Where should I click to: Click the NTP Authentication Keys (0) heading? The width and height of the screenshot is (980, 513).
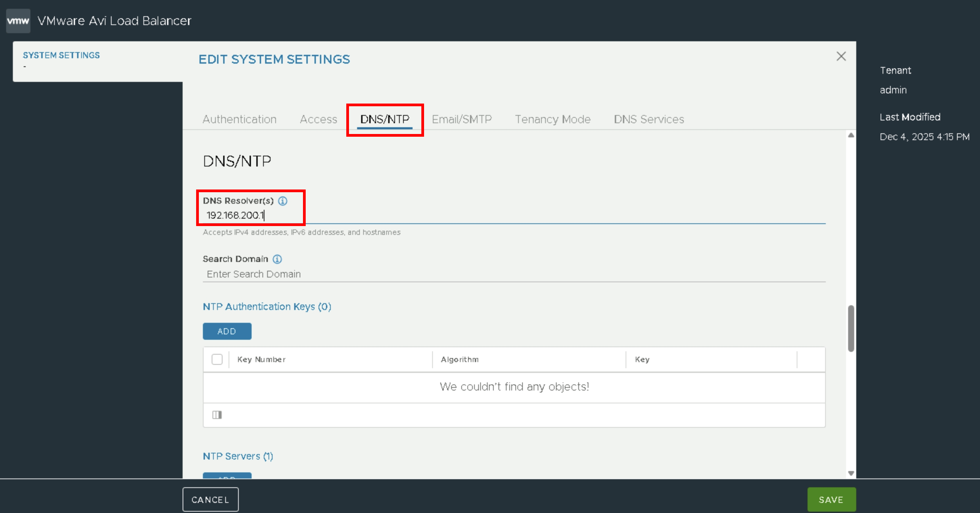267,306
